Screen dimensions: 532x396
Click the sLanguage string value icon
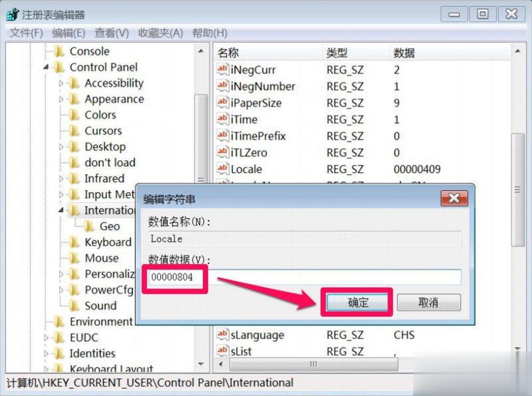coord(222,334)
